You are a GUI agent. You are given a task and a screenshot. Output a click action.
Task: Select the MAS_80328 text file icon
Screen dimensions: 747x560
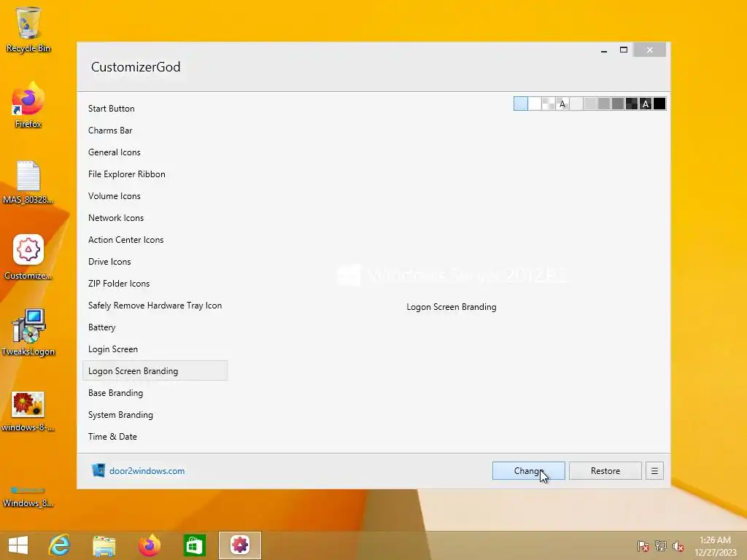28,182
